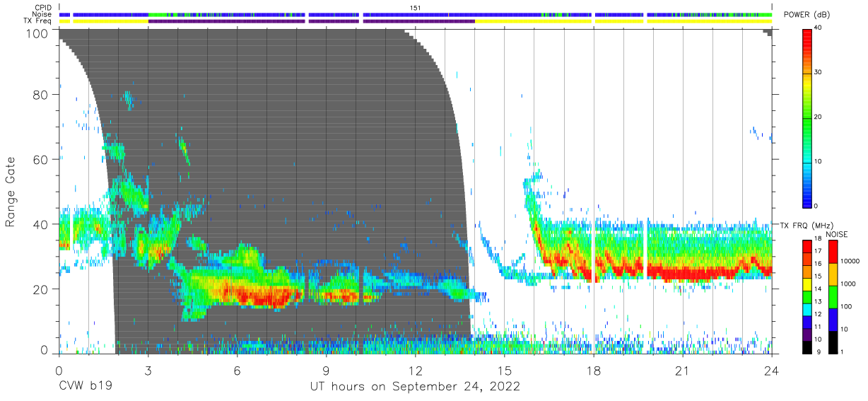Click the CPID label at top left

click(x=44, y=7)
